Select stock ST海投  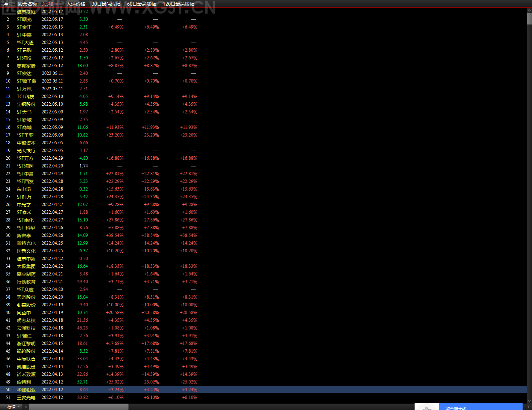(24, 58)
